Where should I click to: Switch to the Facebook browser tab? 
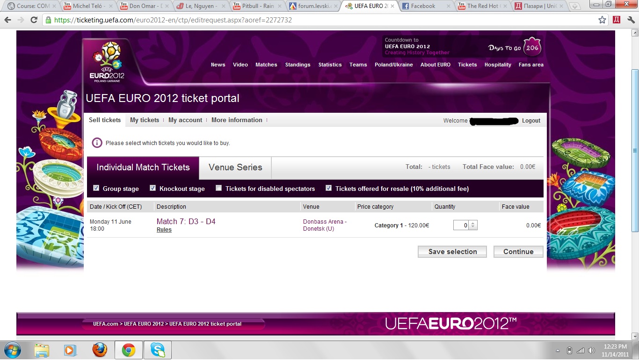426,6
